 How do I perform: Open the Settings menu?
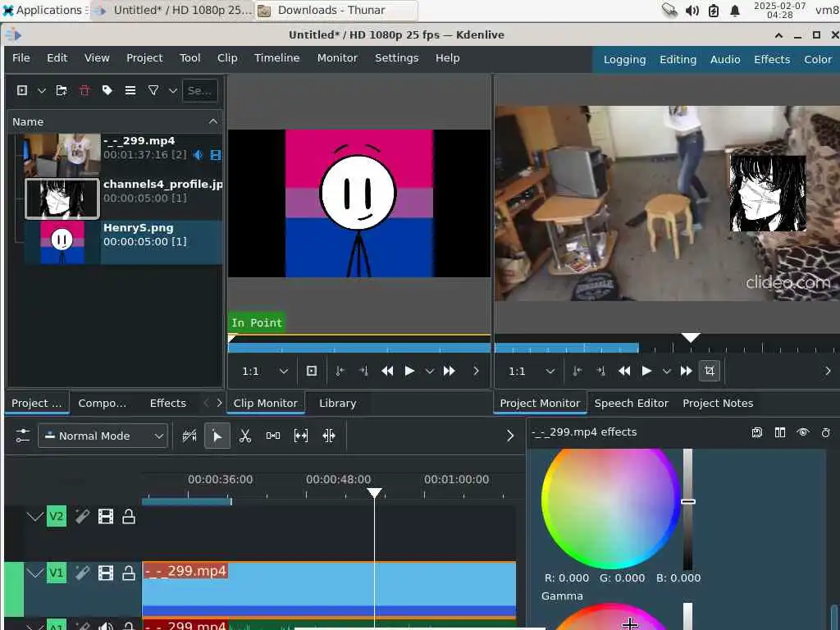point(396,58)
